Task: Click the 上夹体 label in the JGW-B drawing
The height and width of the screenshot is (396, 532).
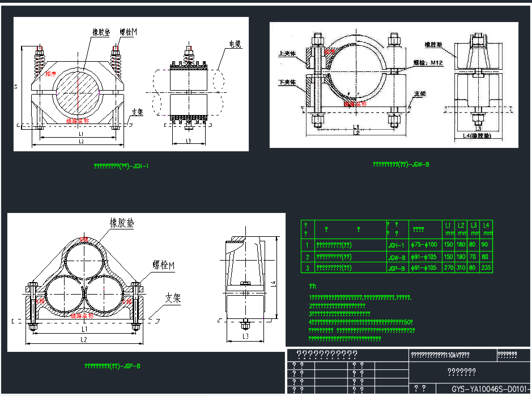Action: (x=287, y=54)
